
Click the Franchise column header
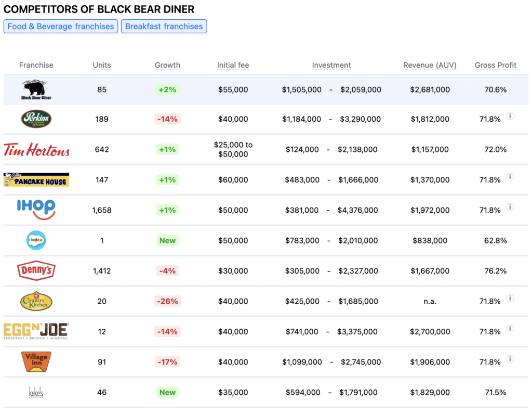click(36, 65)
